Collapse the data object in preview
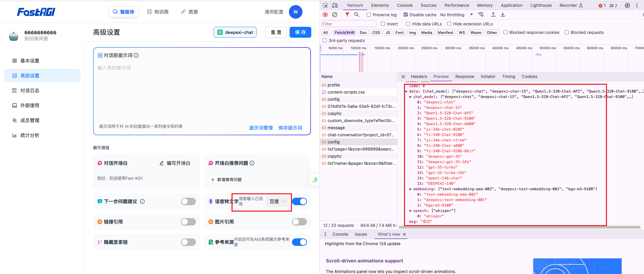Image resolution: width=644 pixels, height=274 pixels. 406,92
